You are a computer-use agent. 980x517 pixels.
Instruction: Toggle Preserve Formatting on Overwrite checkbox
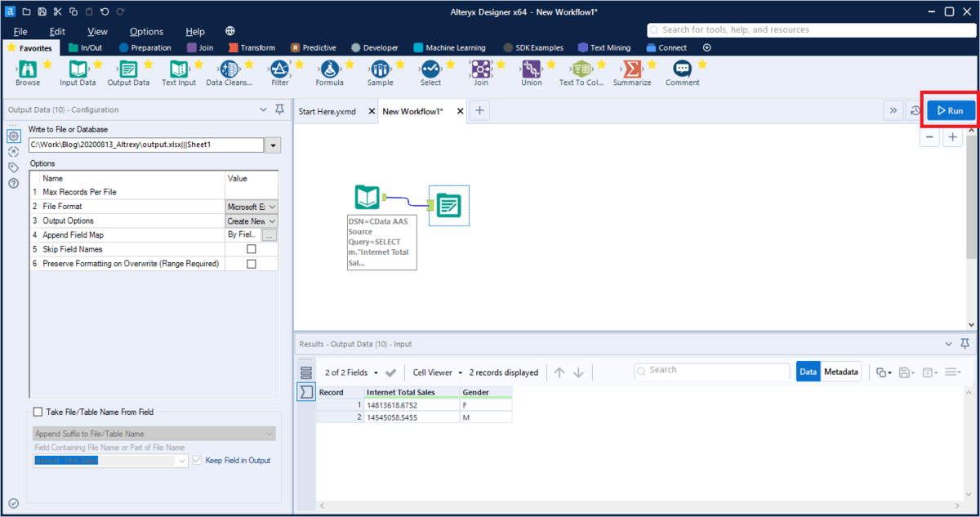[x=252, y=264]
